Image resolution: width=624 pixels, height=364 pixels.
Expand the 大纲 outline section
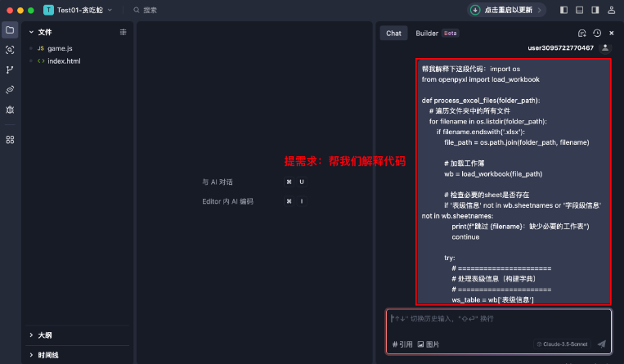(x=31, y=335)
